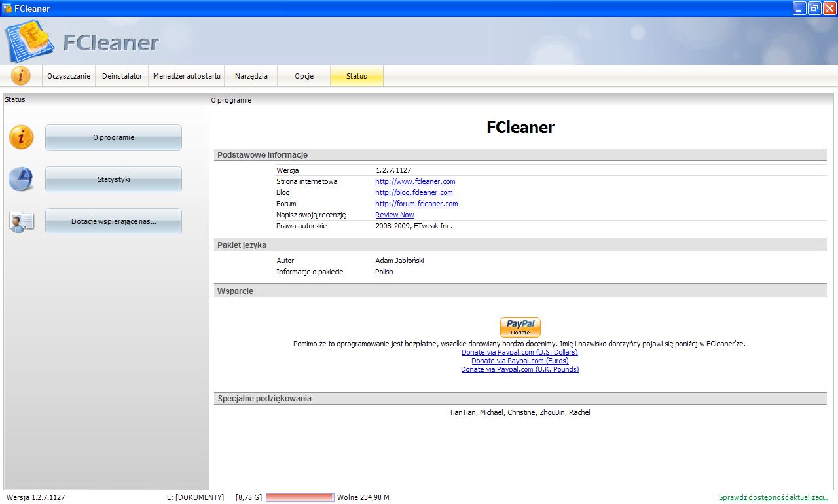This screenshot has height=504, width=838.
Task: Click copyright text 2008-2009, FTweak Inc.
Action: [x=414, y=226]
